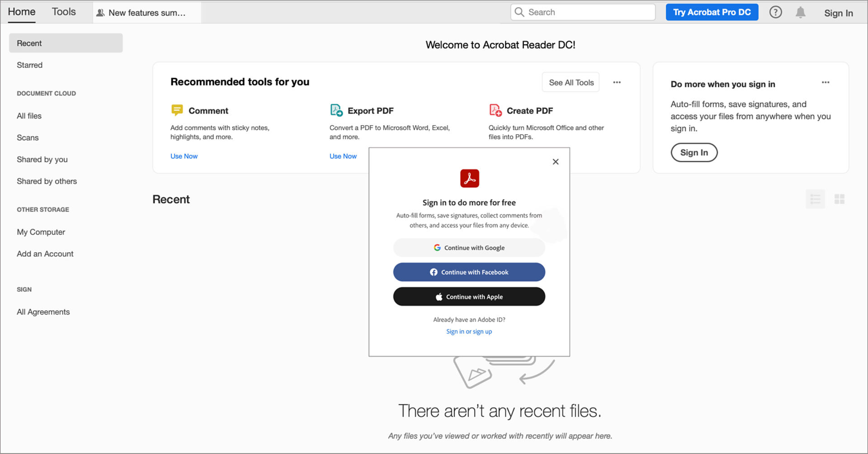868x454 pixels.
Task: Click the Try Acrobat Pro DC button
Action: coord(712,12)
